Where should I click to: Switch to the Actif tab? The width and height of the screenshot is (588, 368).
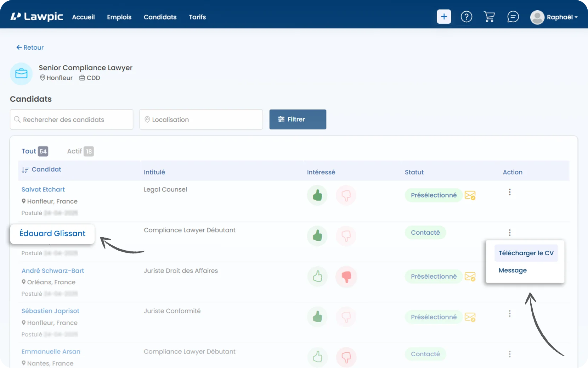(80, 151)
